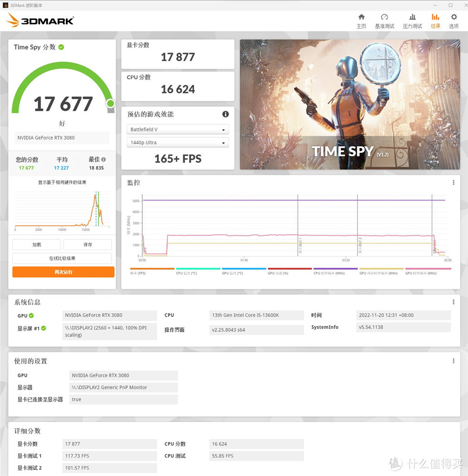Open the Battlefield V game dropdown
Screen dimensions: 468x476
coord(178,129)
